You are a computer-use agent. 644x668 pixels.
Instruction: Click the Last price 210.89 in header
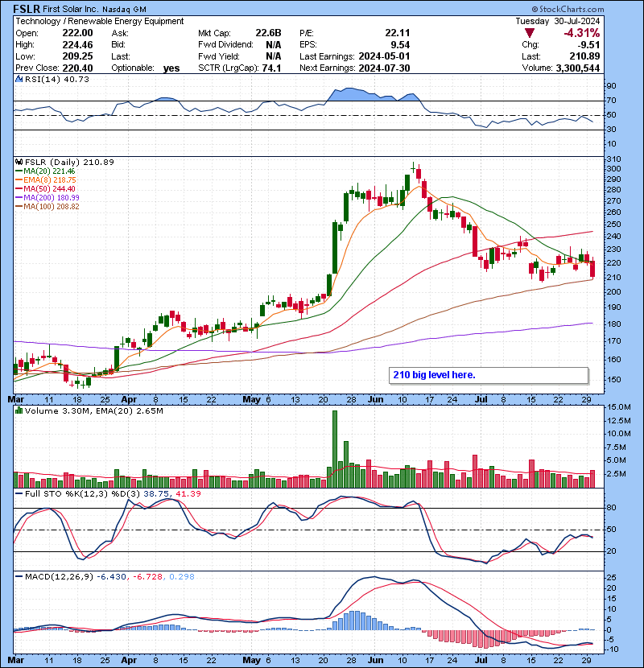[x=584, y=56]
